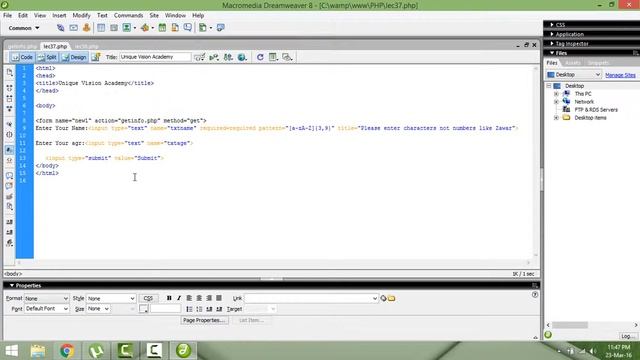Expand the CSS panel group
Screen dimensions: 640x360
coord(552,25)
